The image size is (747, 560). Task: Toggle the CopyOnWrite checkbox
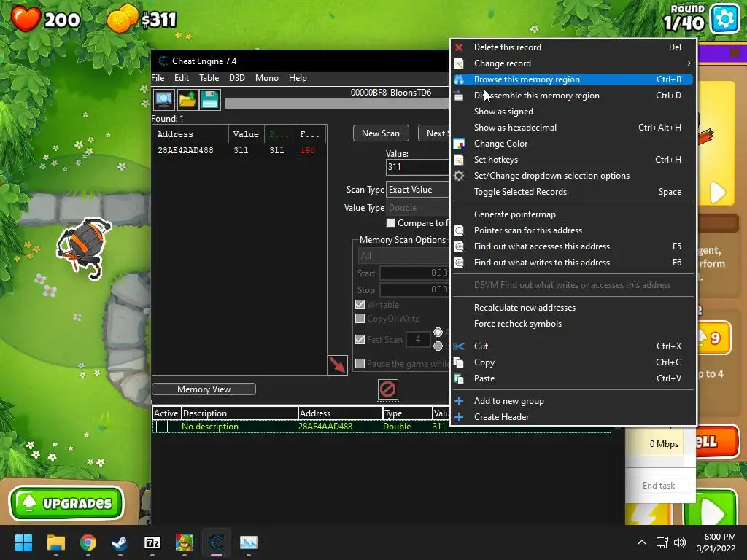[x=360, y=318]
